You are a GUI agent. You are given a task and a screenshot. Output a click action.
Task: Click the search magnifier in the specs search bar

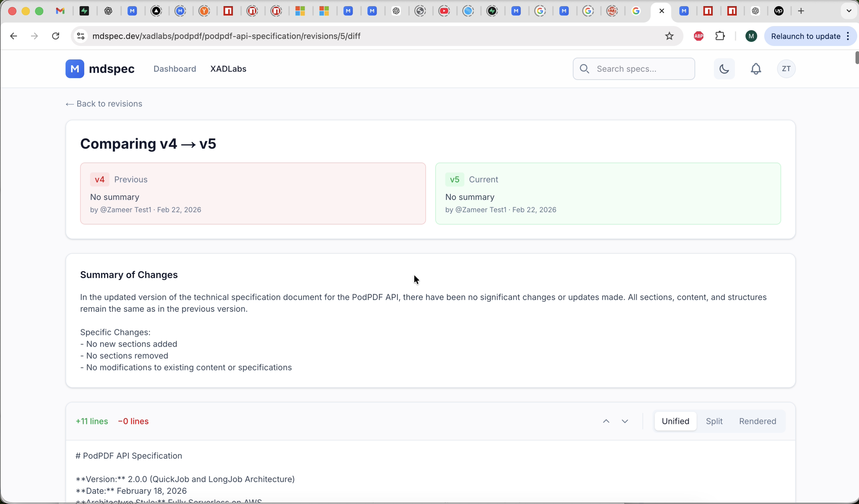(584, 68)
